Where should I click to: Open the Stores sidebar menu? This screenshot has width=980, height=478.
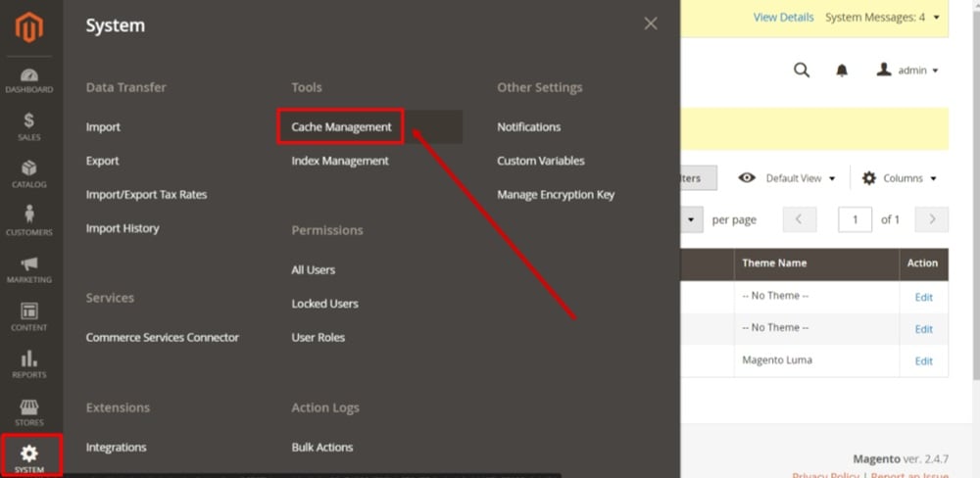click(29, 411)
